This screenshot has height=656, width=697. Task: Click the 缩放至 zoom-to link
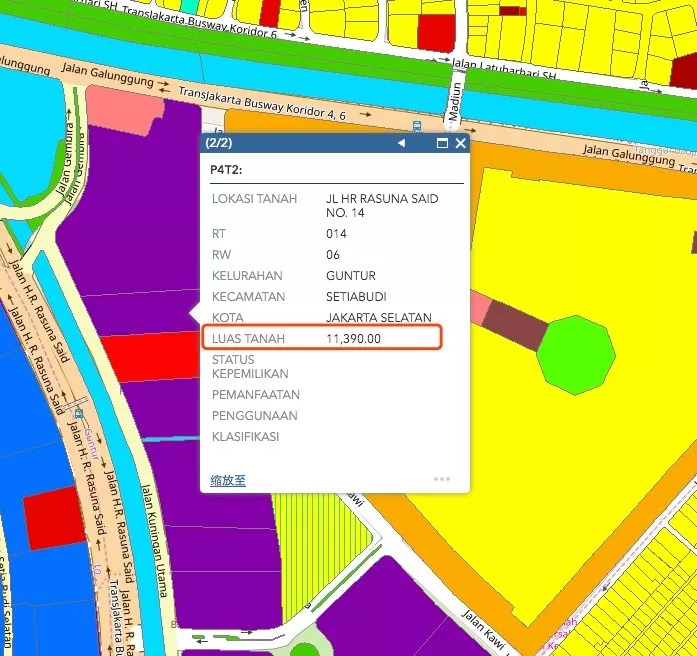click(x=227, y=481)
